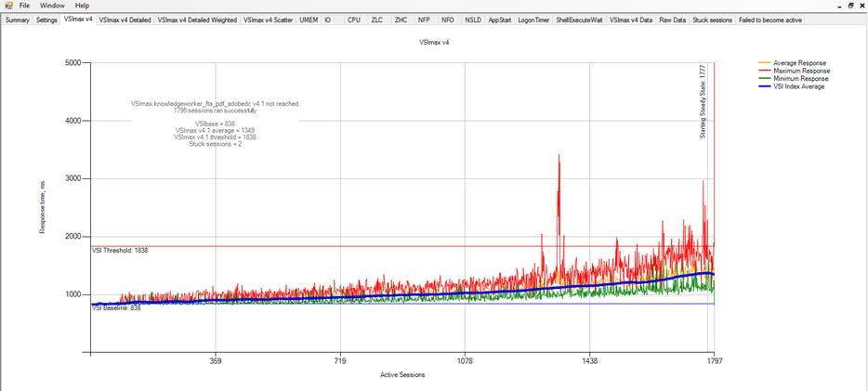868x391 pixels.
Task: Open the Failed to become active tab
Action: pos(769,20)
